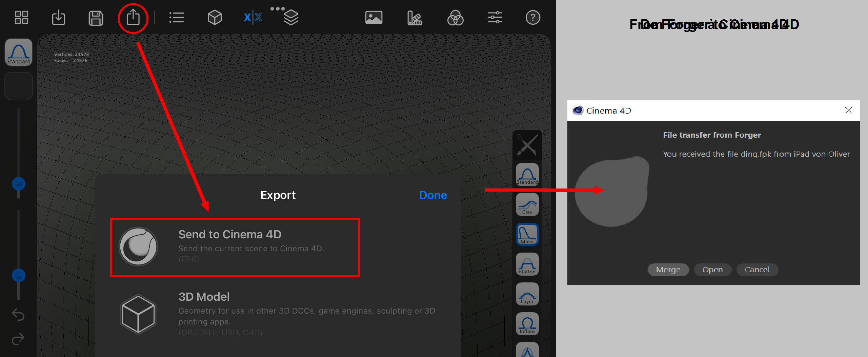Open the help question mark icon
This screenshot has width=868, height=357.
click(532, 18)
